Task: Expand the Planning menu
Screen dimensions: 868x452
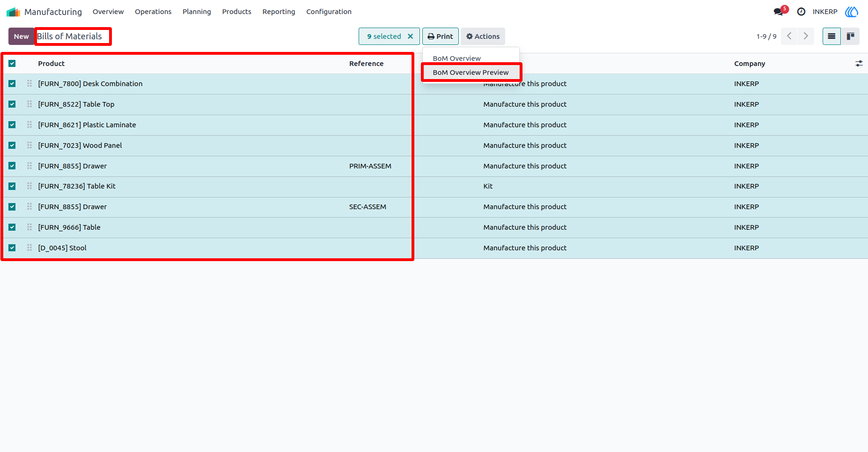Action: click(197, 12)
